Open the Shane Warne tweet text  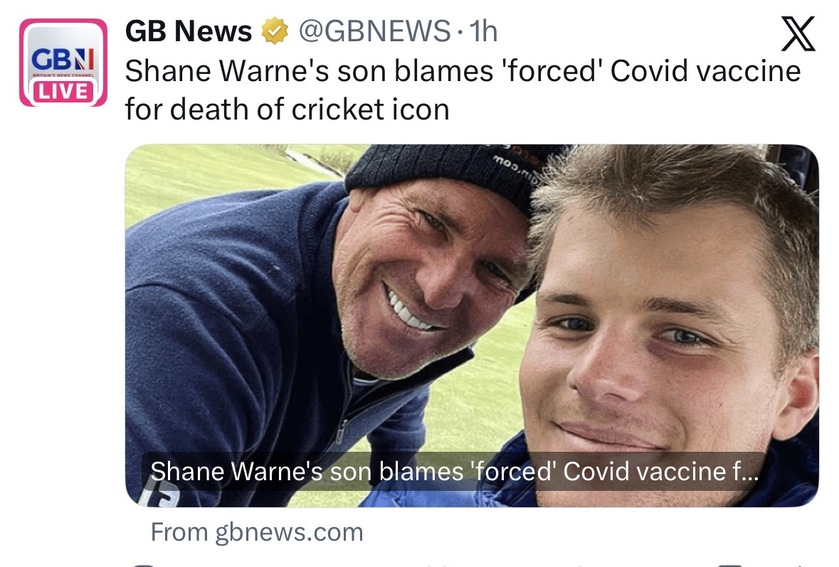point(462,72)
